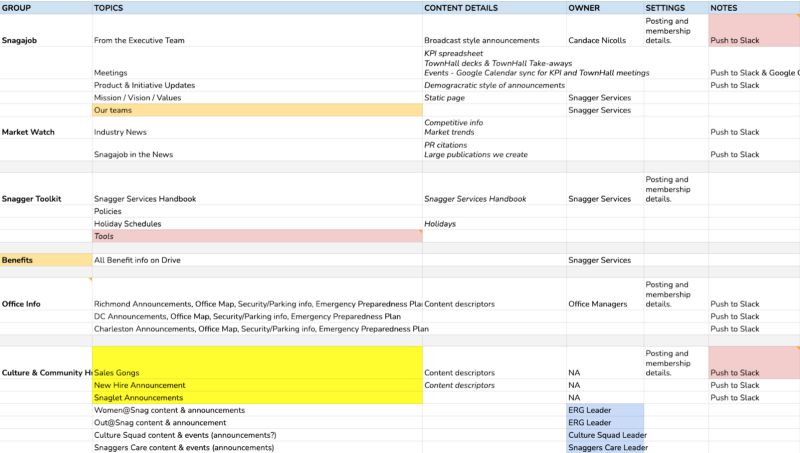Click 'Demogracratic style of announcements' cell
The image size is (800, 453).
point(494,85)
